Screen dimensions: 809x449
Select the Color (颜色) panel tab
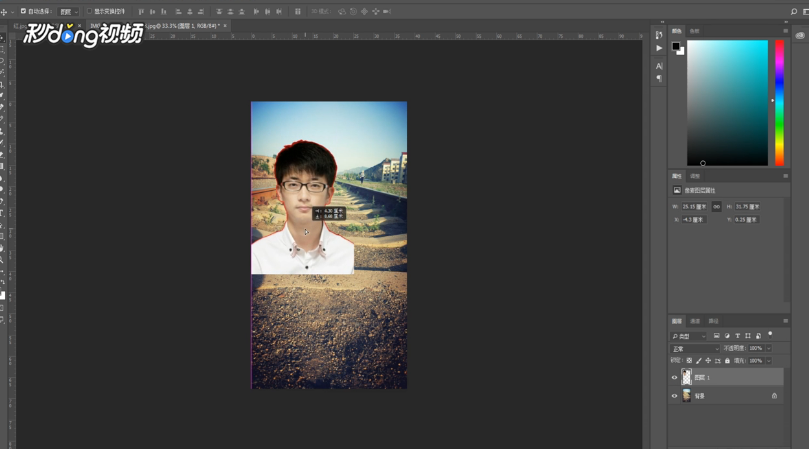click(x=676, y=31)
